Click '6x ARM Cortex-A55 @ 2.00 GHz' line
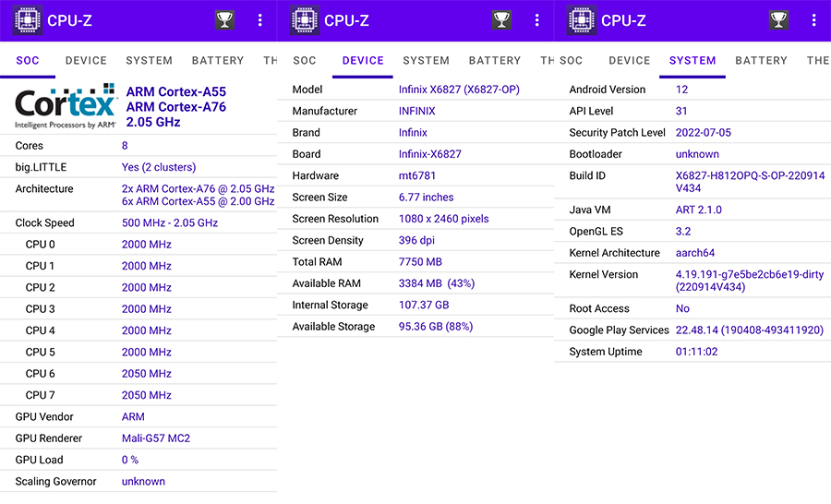This screenshot has width=831, height=504. (x=199, y=201)
